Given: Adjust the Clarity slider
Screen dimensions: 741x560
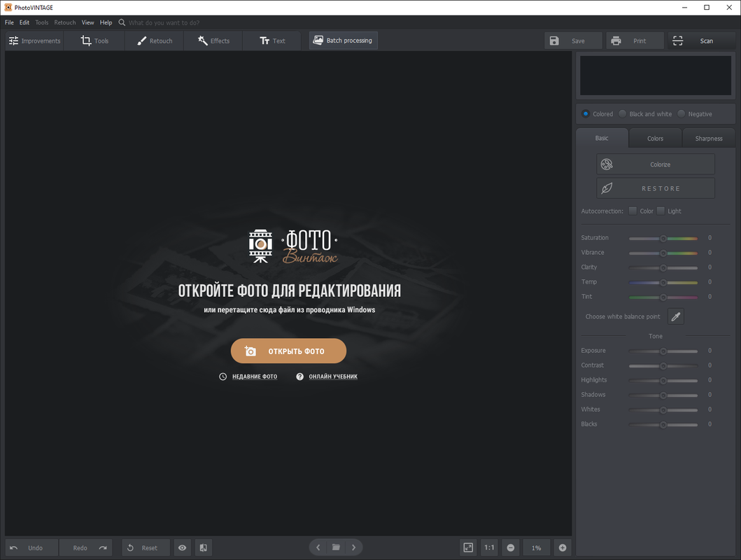Looking at the screenshot, I should 663,267.
